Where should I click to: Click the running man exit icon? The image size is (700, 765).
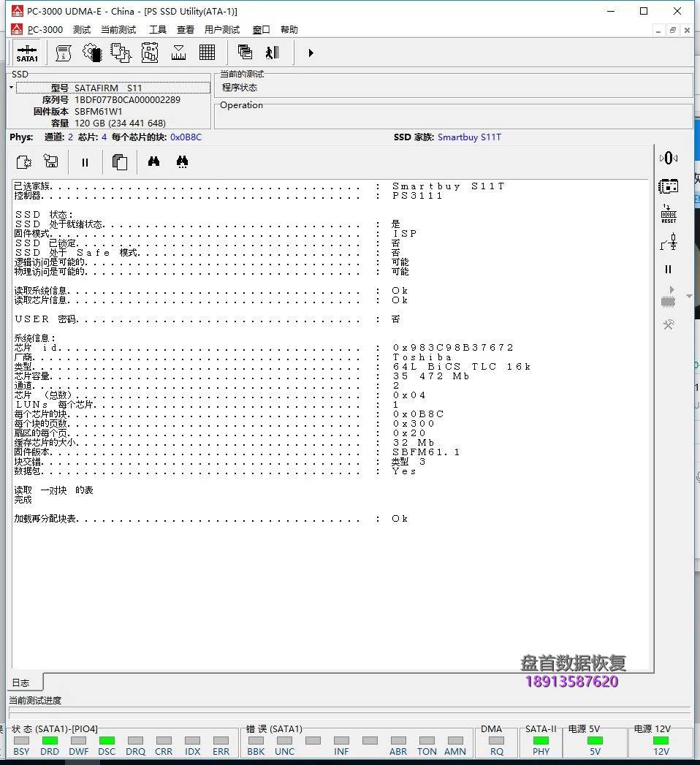273,52
